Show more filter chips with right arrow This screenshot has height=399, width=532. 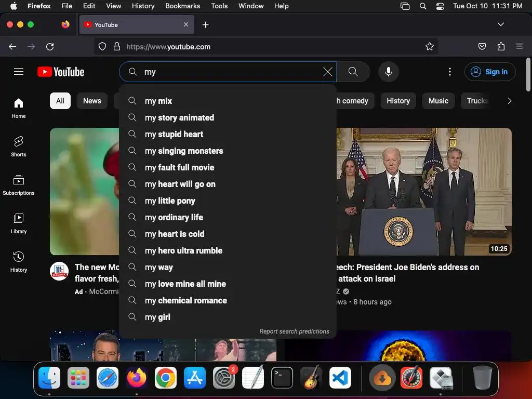509,101
